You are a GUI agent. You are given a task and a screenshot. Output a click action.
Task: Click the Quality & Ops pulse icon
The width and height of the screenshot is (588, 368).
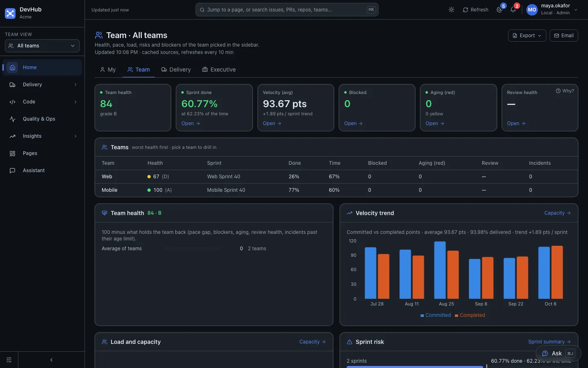[x=12, y=119]
